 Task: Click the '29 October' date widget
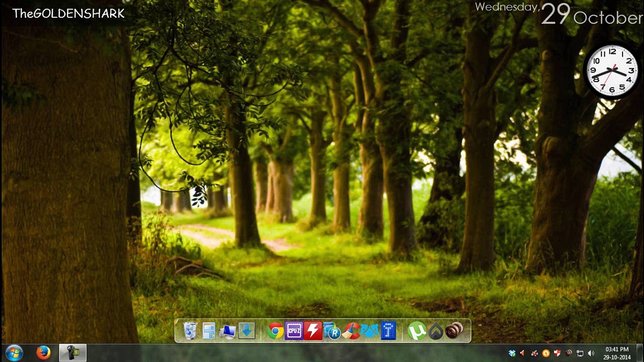(559, 14)
